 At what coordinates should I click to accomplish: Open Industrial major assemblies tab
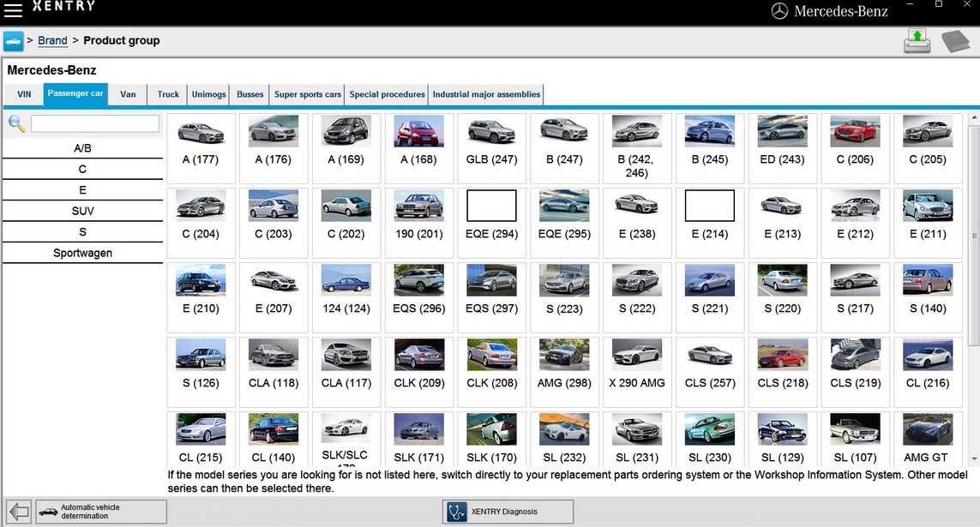tap(486, 94)
